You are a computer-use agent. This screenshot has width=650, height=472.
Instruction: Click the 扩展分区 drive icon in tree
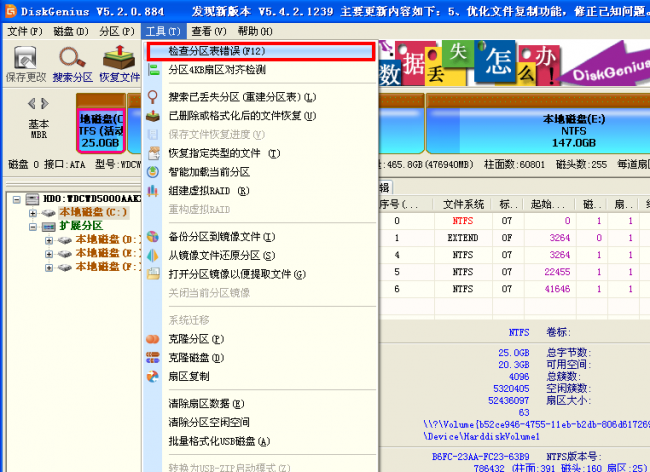(49, 227)
